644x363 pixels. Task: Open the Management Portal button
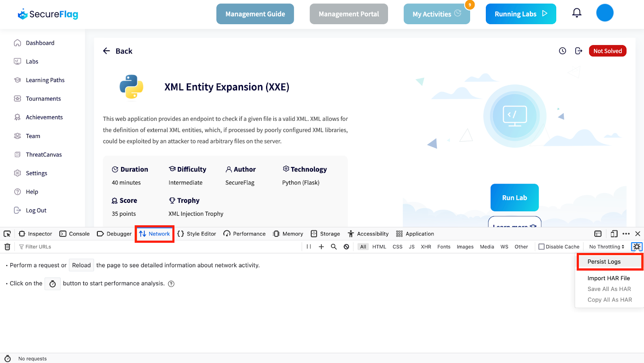pyautogui.click(x=349, y=14)
